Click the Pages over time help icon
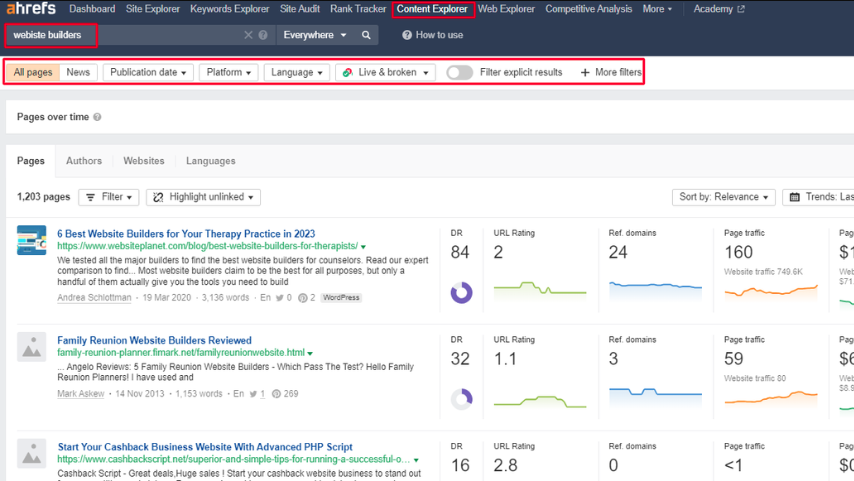 coord(97,117)
